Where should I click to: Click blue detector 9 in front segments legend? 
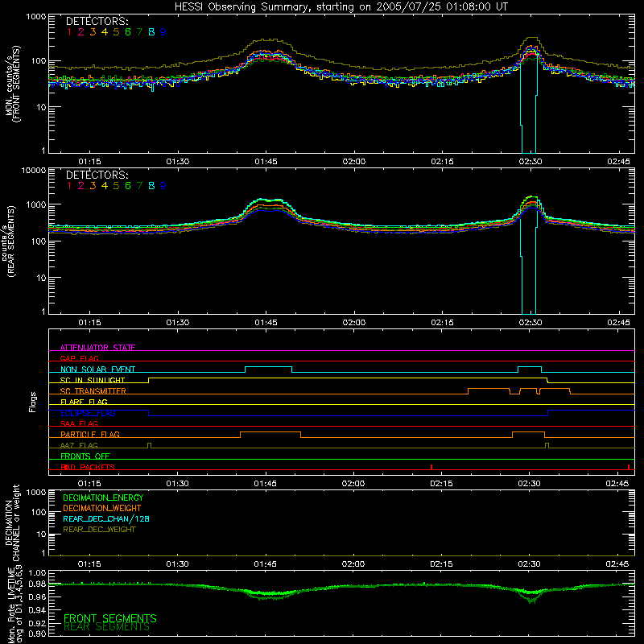point(163,32)
